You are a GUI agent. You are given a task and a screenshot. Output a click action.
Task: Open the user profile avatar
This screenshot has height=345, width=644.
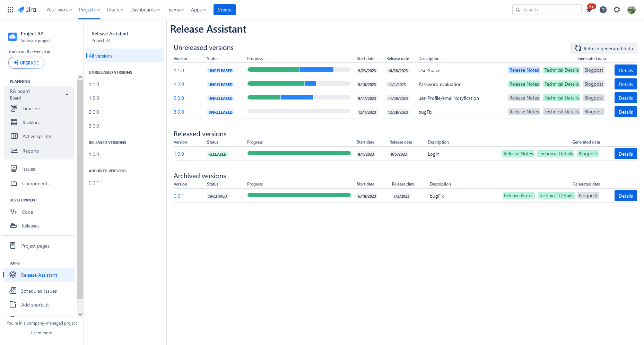click(x=632, y=10)
